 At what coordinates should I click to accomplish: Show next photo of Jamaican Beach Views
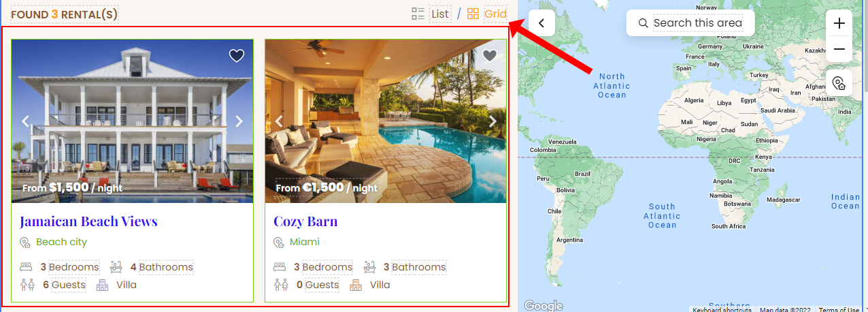coord(239,121)
